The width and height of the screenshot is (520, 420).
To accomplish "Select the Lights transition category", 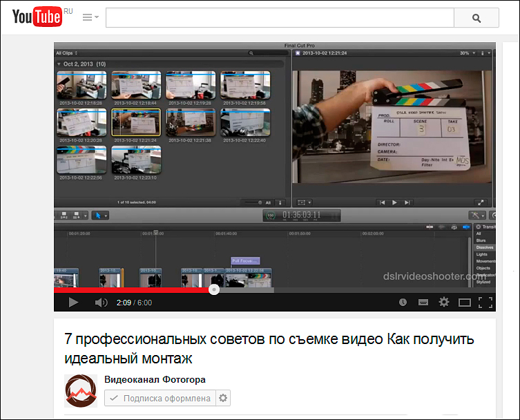I will (x=481, y=254).
